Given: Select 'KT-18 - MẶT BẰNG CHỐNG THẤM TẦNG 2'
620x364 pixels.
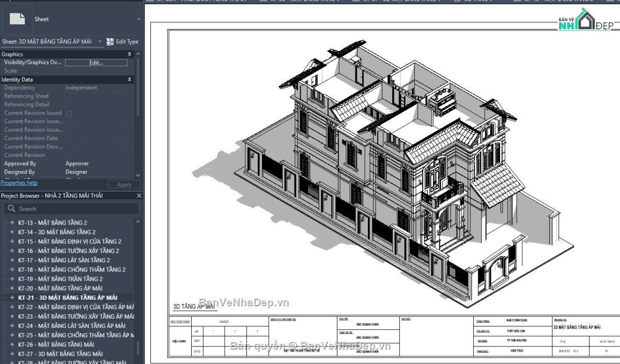Looking at the screenshot, I should tap(72, 270).
